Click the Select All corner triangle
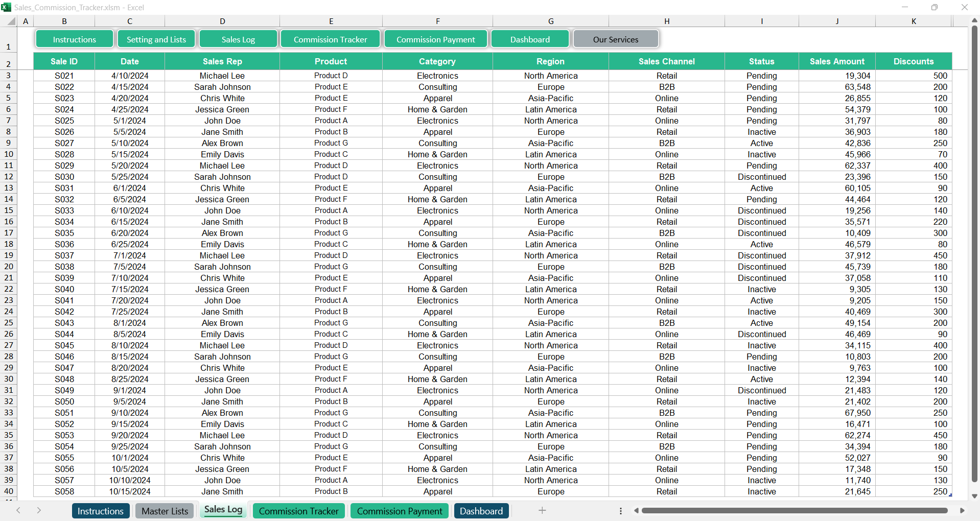This screenshot has width=980, height=521. [x=11, y=21]
